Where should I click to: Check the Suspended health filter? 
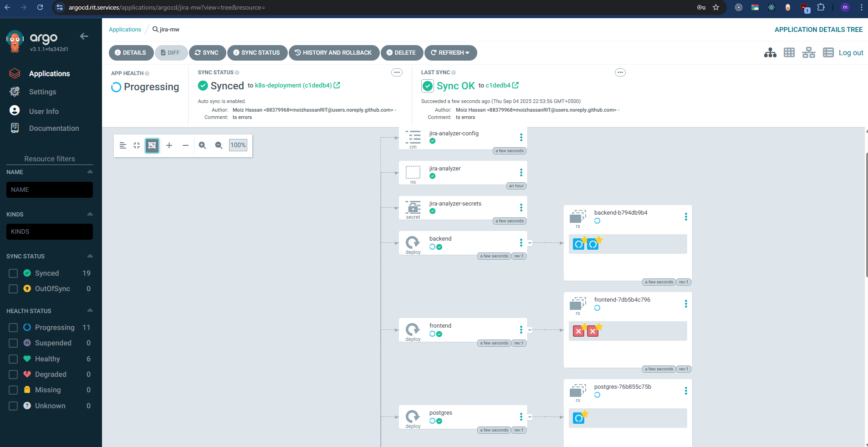pos(13,343)
